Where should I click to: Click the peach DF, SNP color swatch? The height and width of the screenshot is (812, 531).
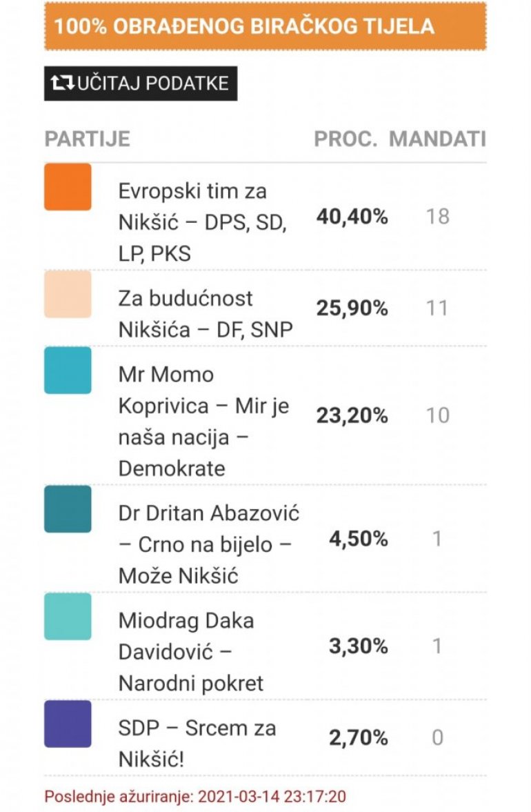coord(68,294)
